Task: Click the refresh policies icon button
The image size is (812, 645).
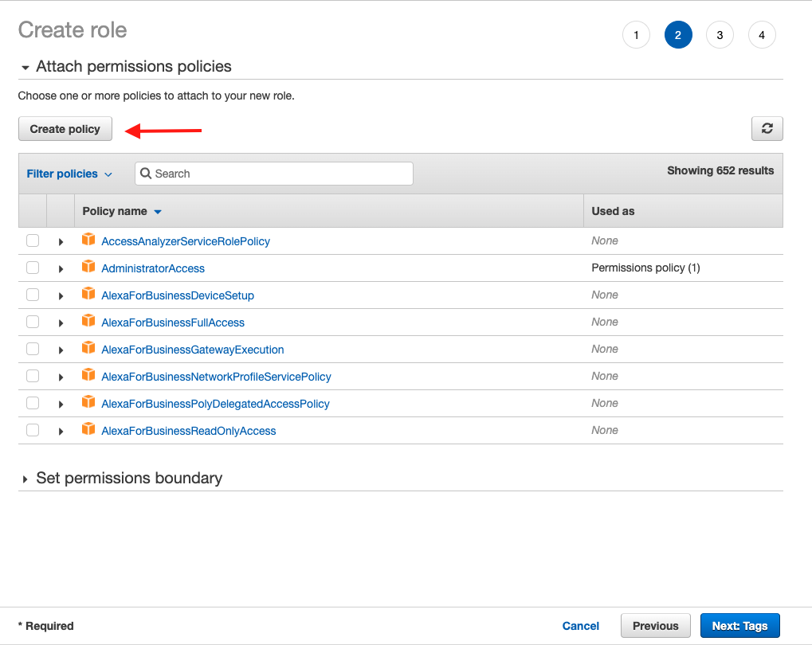Action: point(767,128)
